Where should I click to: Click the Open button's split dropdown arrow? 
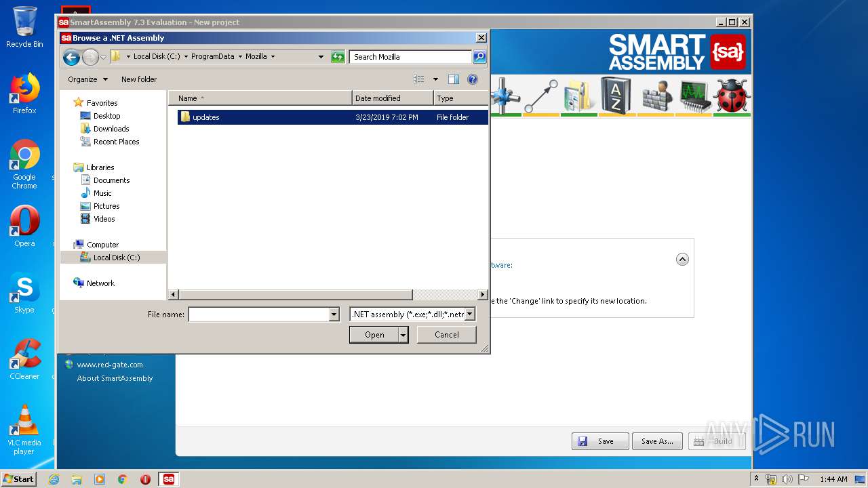pos(403,335)
